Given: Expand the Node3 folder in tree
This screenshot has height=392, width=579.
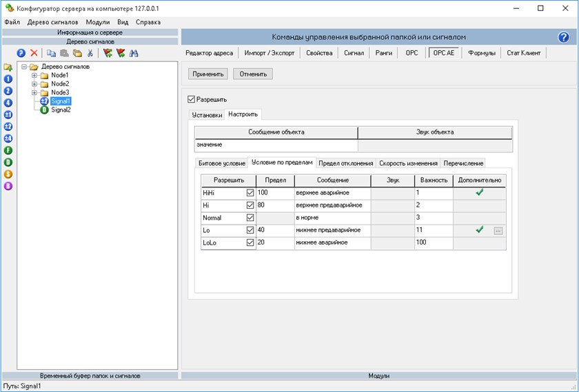Looking at the screenshot, I should click(x=34, y=92).
